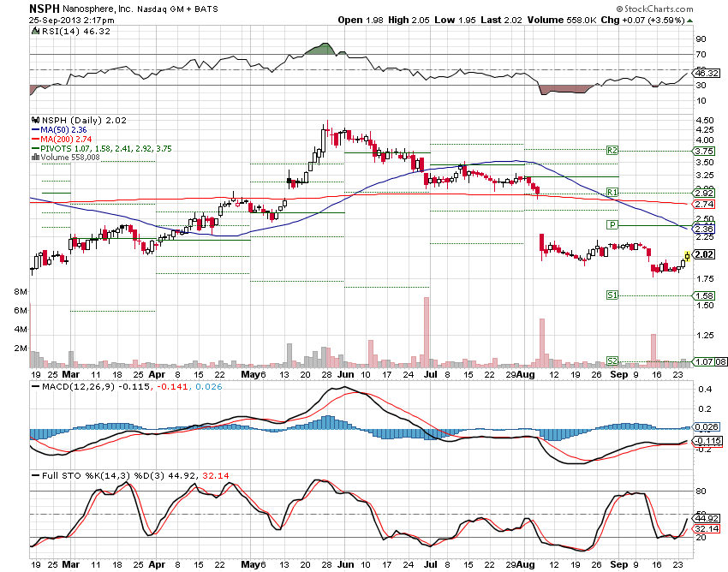Click the red 2.74 MA(200) price tag
Screen dimensions: 728x572
(x=704, y=205)
